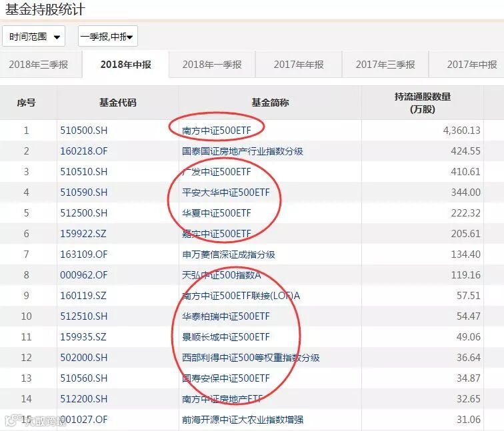The width and height of the screenshot is (504, 431).
Task: Select the holdings value 424.55
Action: 465,151
